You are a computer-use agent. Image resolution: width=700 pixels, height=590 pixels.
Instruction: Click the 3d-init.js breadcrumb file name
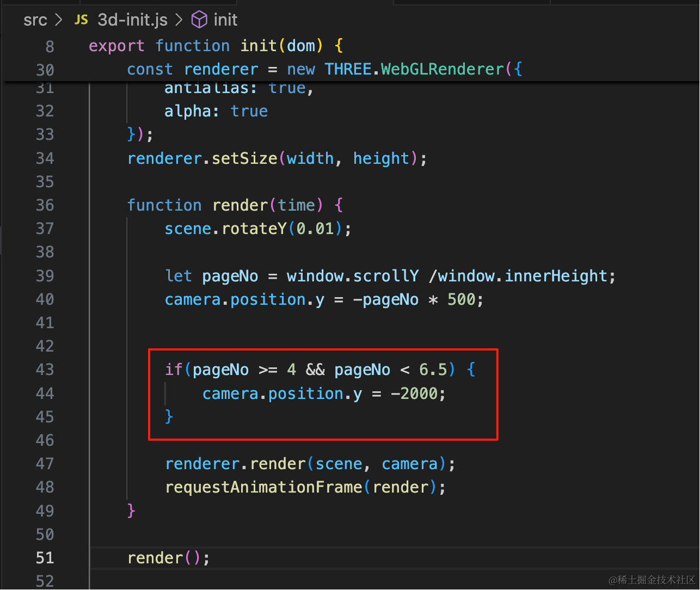click(x=132, y=20)
